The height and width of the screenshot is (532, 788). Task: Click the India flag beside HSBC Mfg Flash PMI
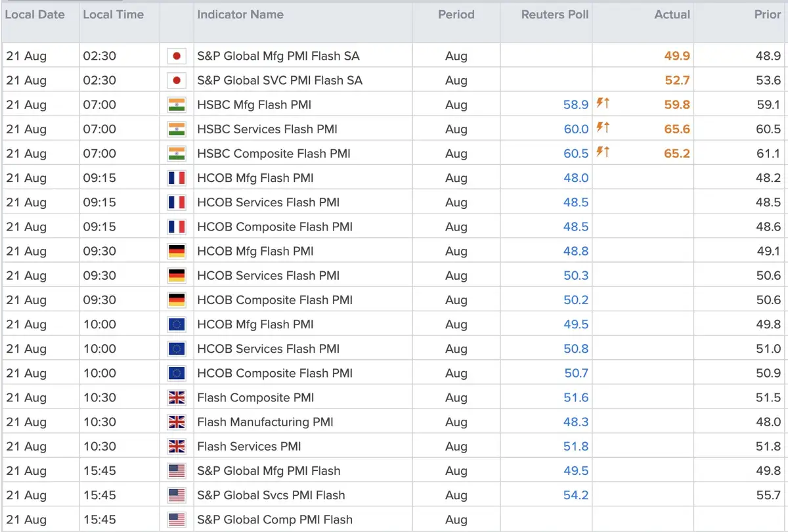tap(177, 104)
